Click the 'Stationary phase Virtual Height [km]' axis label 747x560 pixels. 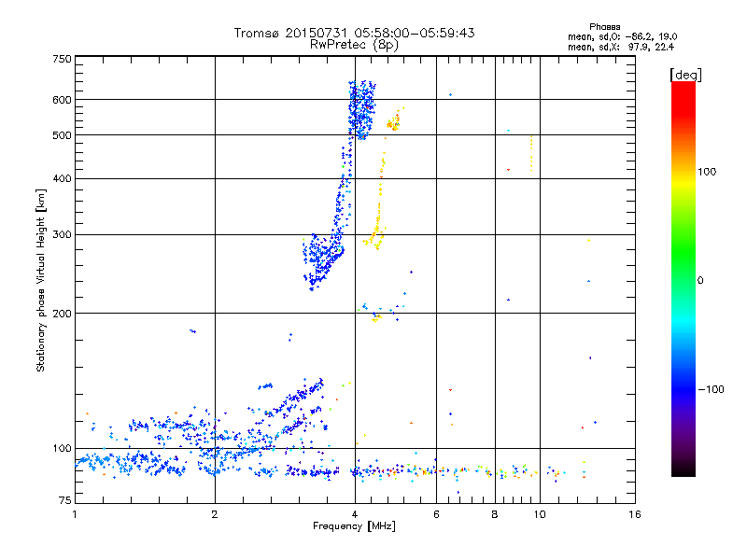(41, 281)
